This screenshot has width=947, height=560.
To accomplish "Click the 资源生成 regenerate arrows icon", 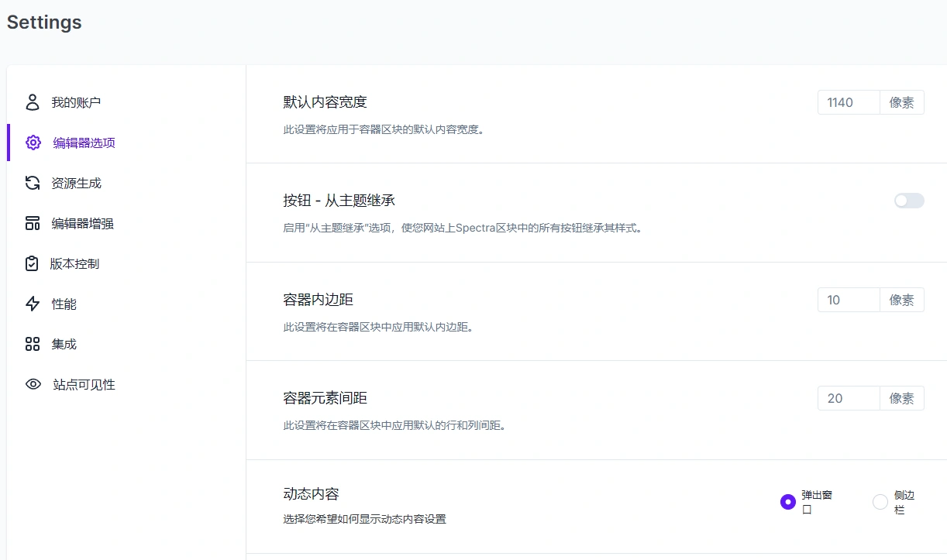I will tap(32, 183).
